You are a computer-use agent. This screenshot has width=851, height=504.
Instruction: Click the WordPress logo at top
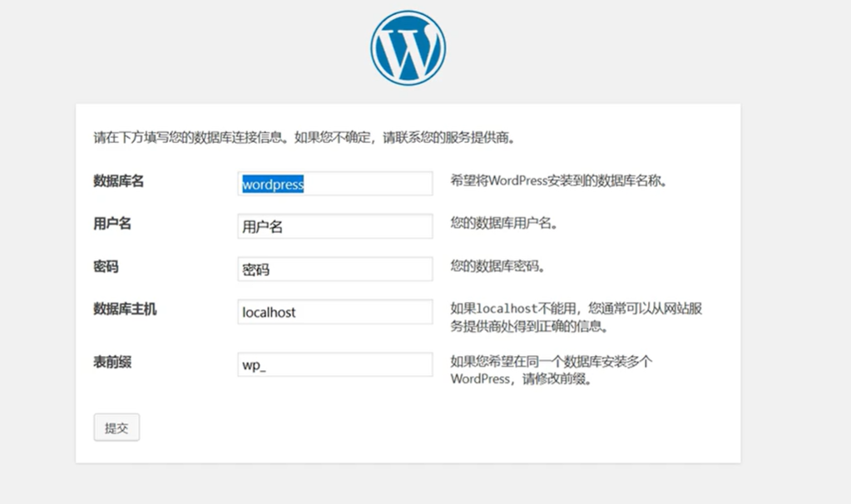pos(408,47)
